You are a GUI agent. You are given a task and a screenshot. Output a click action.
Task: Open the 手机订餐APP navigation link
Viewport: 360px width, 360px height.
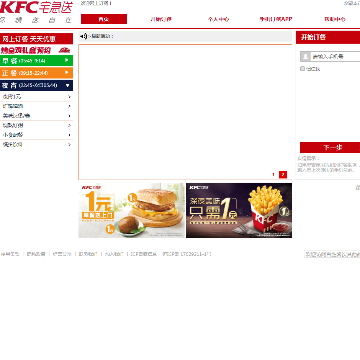(x=276, y=19)
